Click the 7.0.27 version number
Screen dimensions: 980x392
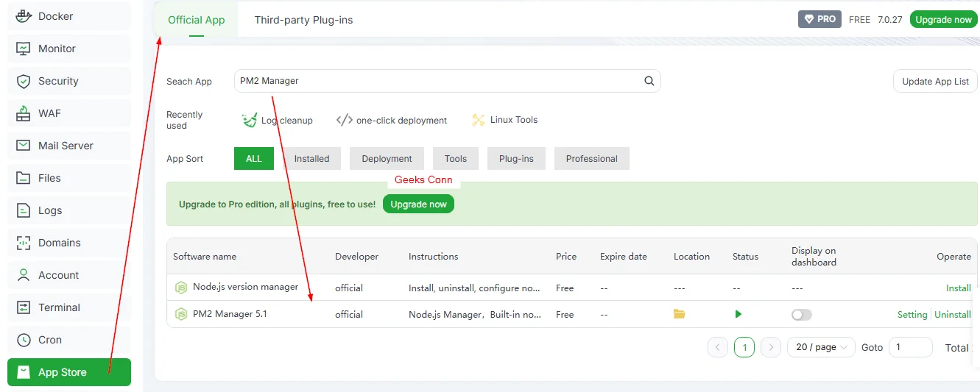(890, 20)
